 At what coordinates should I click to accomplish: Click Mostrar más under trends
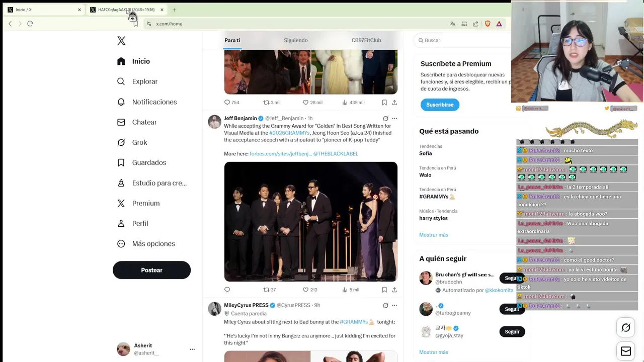click(434, 235)
